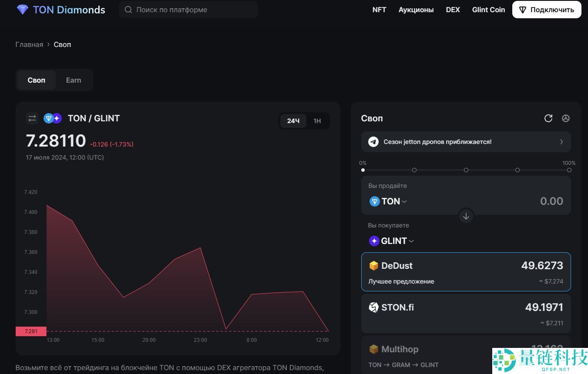The image size is (588, 374).
Task: Click the swap pair direction icon
Action: (32, 118)
